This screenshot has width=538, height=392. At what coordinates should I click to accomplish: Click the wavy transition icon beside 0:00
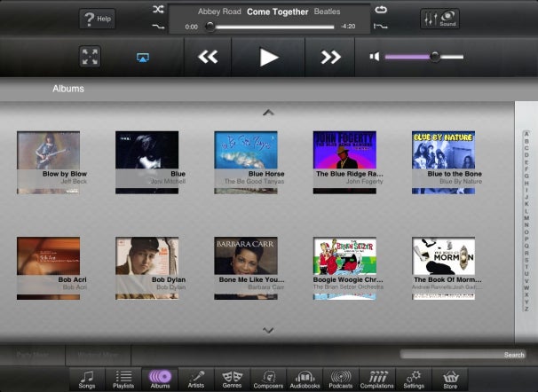click(158, 27)
